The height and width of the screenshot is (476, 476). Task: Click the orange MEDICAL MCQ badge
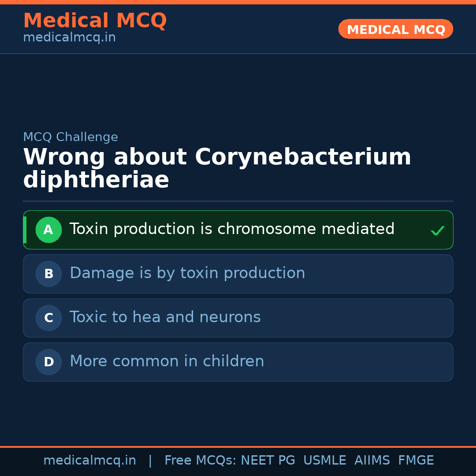click(x=395, y=29)
